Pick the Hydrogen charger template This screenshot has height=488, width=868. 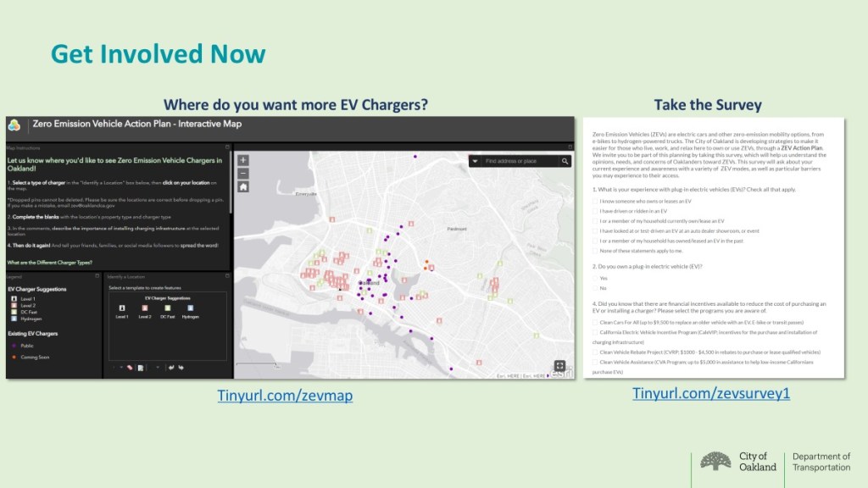pos(191,308)
